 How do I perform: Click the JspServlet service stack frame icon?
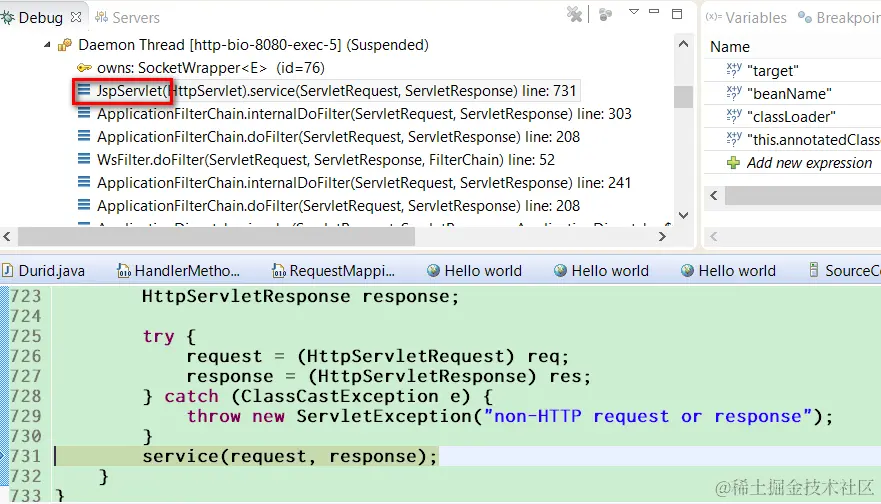[84, 90]
